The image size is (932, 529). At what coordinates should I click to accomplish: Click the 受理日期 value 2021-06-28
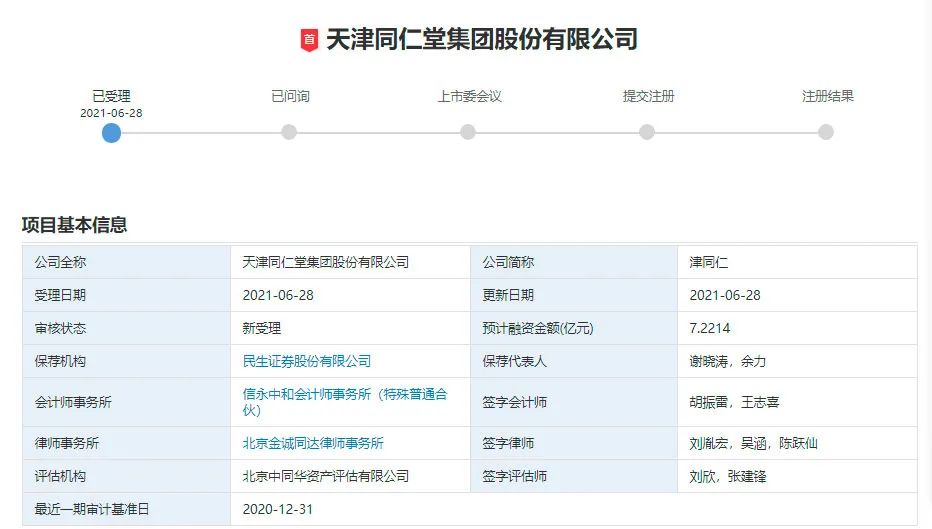(278, 295)
